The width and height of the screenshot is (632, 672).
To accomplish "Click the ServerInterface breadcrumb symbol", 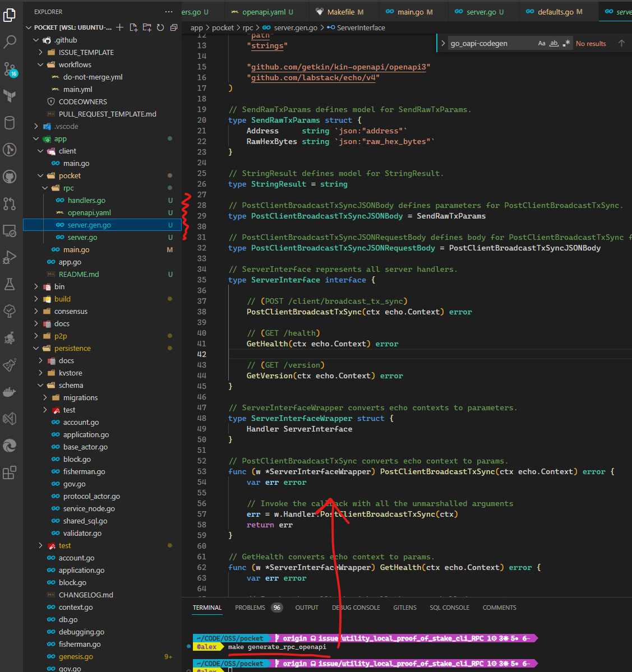I will tap(361, 28).
